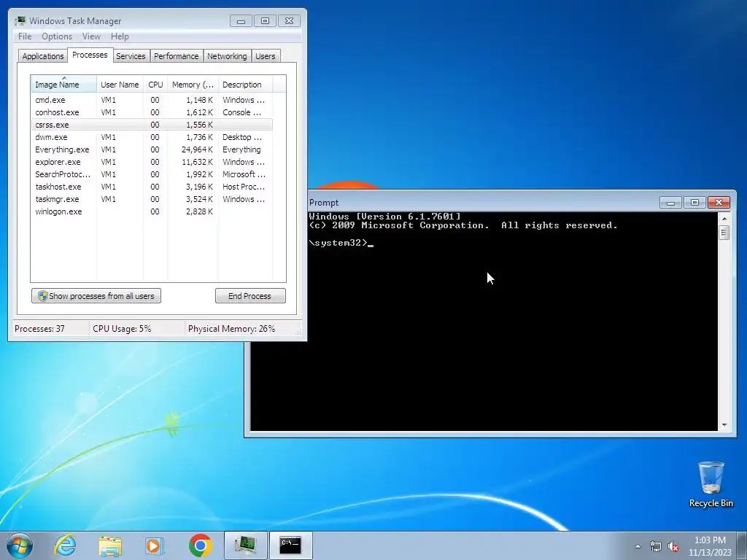Image resolution: width=747 pixels, height=560 pixels.
Task: Select csrss.exe process row
Action: click(x=152, y=125)
